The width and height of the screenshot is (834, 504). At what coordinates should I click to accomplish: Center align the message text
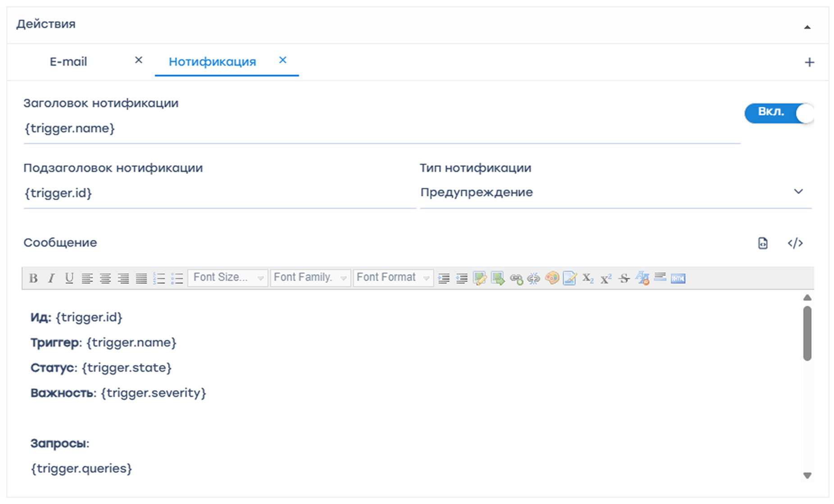click(x=105, y=279)
